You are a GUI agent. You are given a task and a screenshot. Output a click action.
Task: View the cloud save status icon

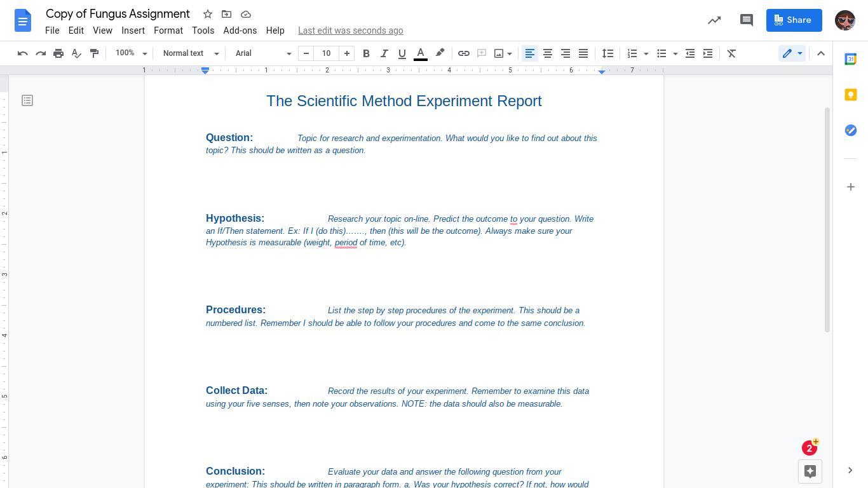point(246,14)
